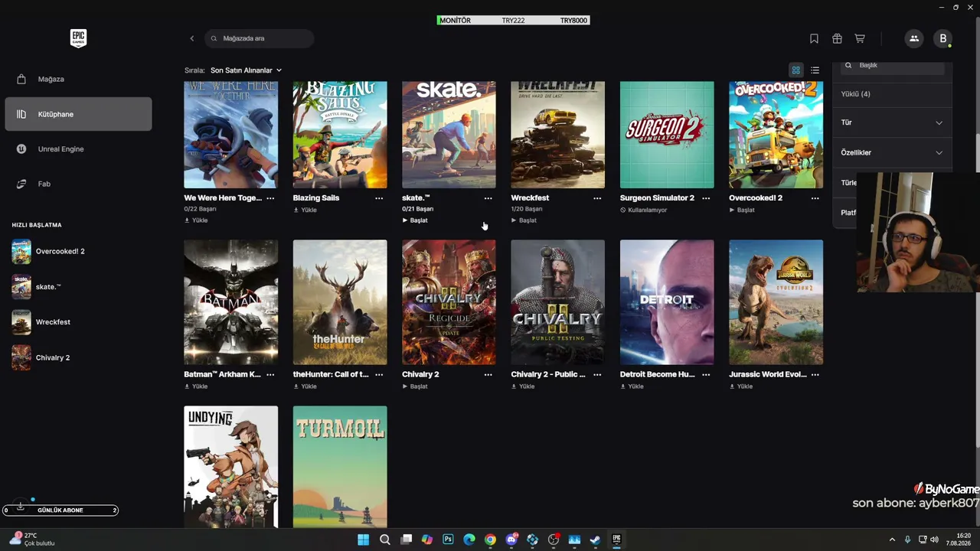Open the Windows Start menu
This screenshot has height=551, width=980.
(364, 540)
